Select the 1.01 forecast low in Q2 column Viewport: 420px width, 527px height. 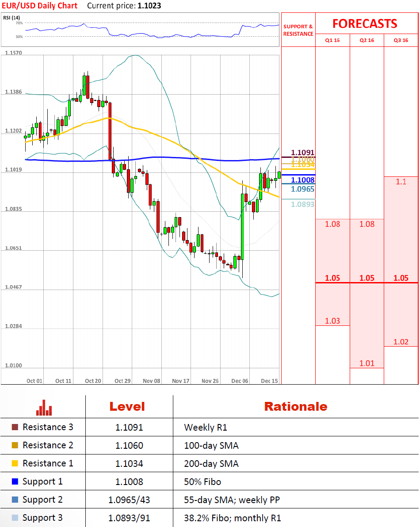[367, 363]
